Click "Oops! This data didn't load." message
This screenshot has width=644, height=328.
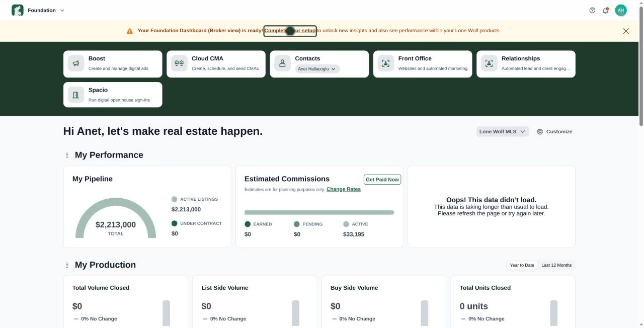point(492,200)
